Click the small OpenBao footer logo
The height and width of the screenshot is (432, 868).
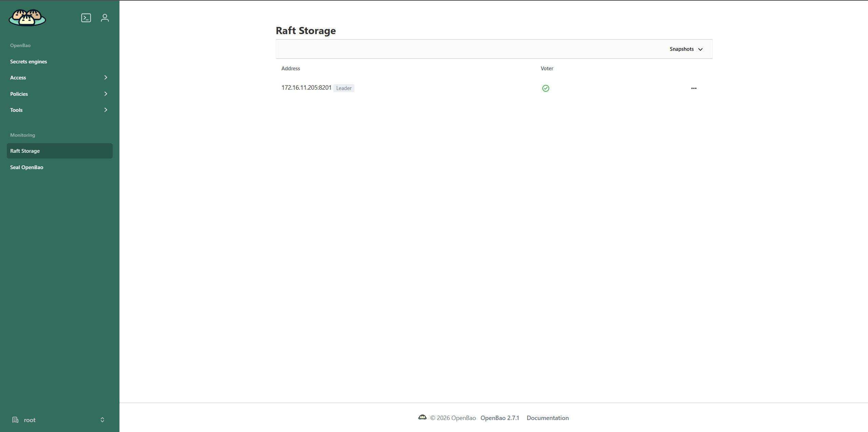(422, 417)
